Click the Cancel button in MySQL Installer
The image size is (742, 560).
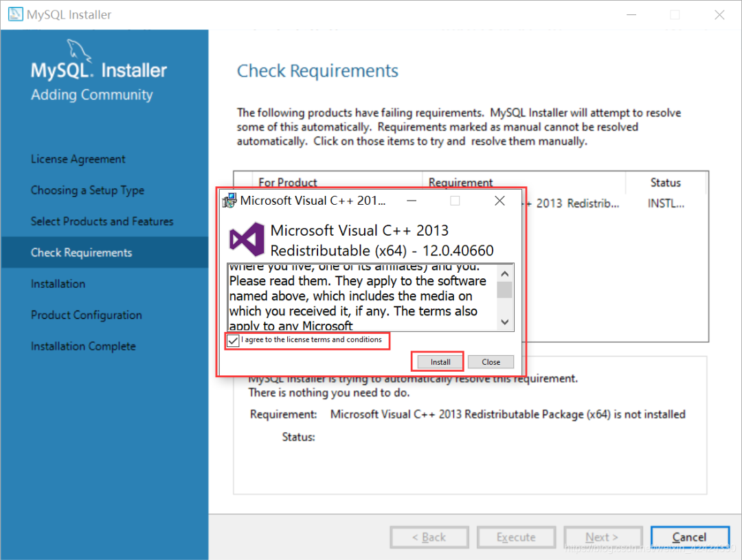[690, 537]
